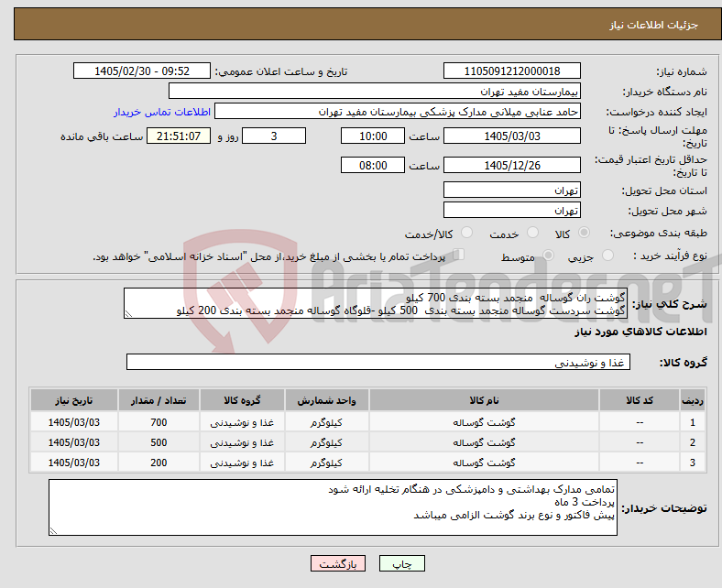Click the کد کالا column header
This screenshot has height=588, width=722.
(x=640, y=400)
